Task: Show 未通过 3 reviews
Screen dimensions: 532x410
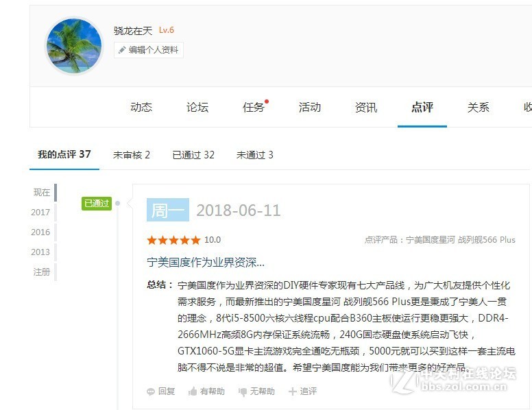Action: click(x=254, y=155)
